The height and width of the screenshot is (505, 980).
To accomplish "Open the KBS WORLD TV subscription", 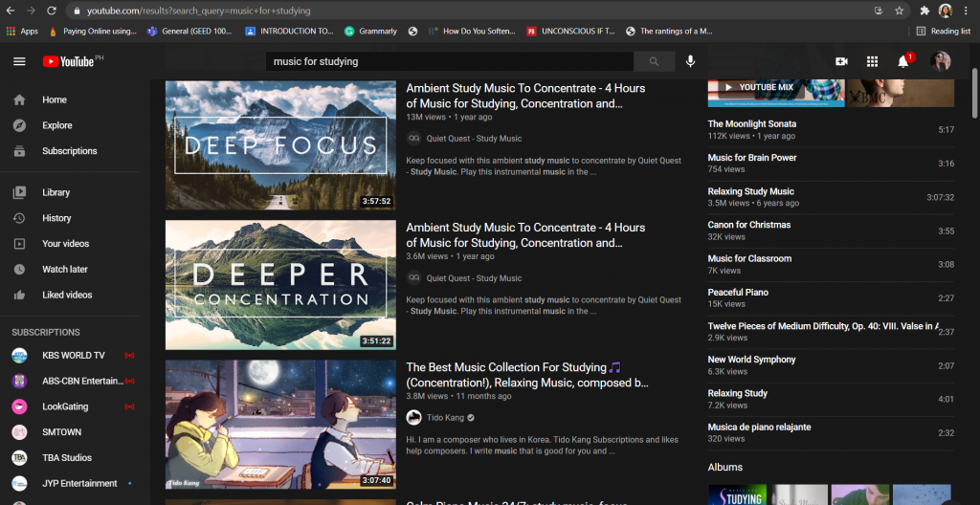I will point(75,356).
